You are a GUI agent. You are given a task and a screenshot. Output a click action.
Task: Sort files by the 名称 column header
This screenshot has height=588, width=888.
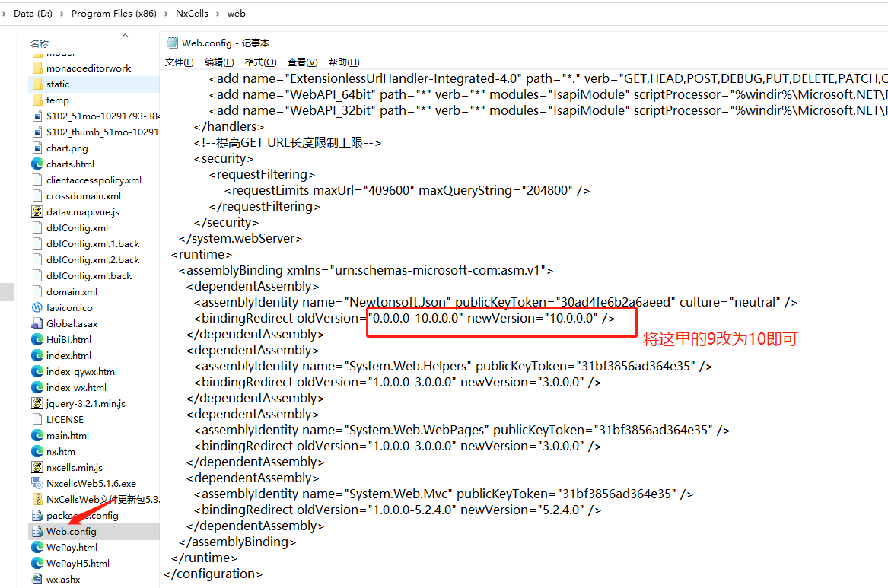40,43
